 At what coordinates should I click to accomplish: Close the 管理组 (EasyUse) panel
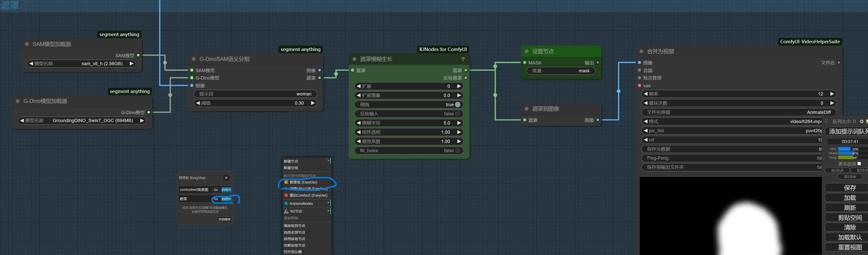[226, 178]
